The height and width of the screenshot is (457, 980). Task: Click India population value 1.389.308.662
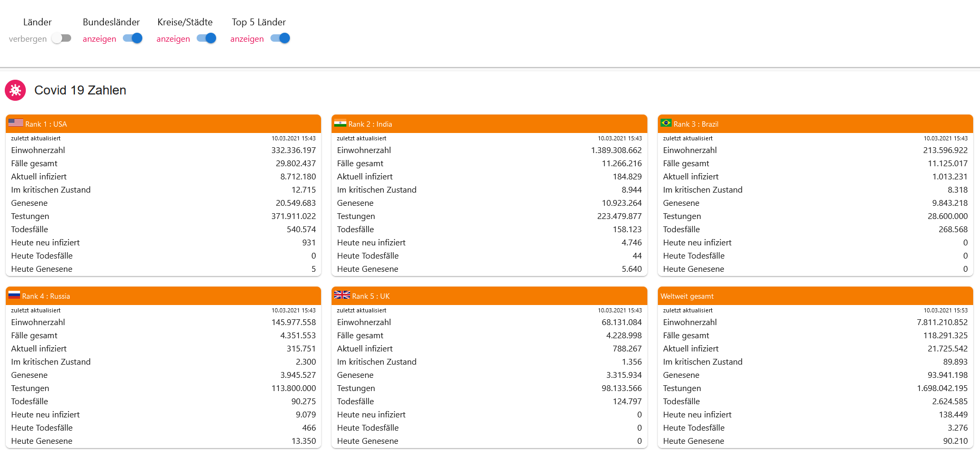click(616, 150)
